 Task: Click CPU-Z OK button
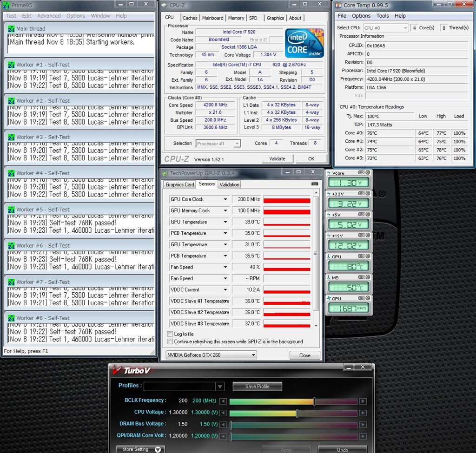311,159
